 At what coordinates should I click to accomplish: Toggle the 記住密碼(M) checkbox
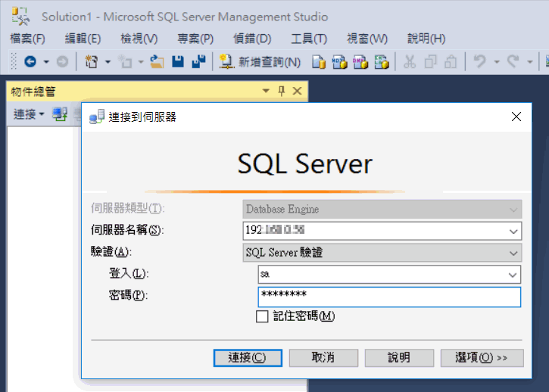point(262,316)
